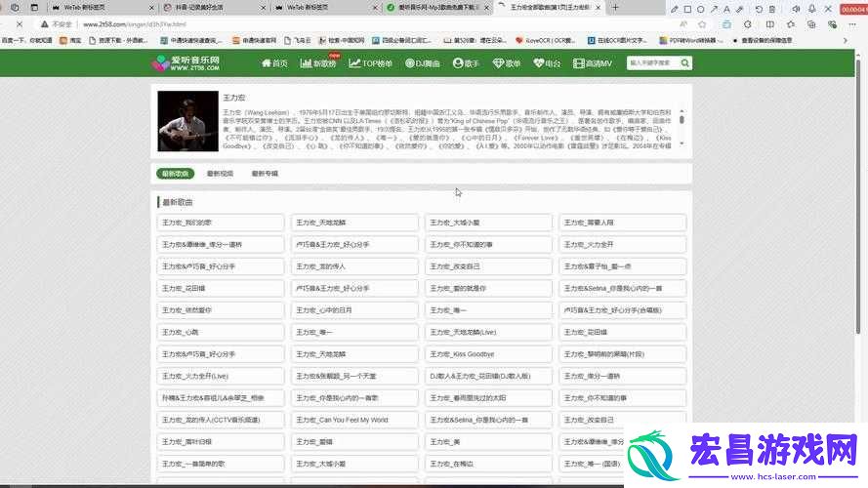Click the trash delete annotation icon
The width and height of the screenshot is (868, 488).
click(772, 9)
